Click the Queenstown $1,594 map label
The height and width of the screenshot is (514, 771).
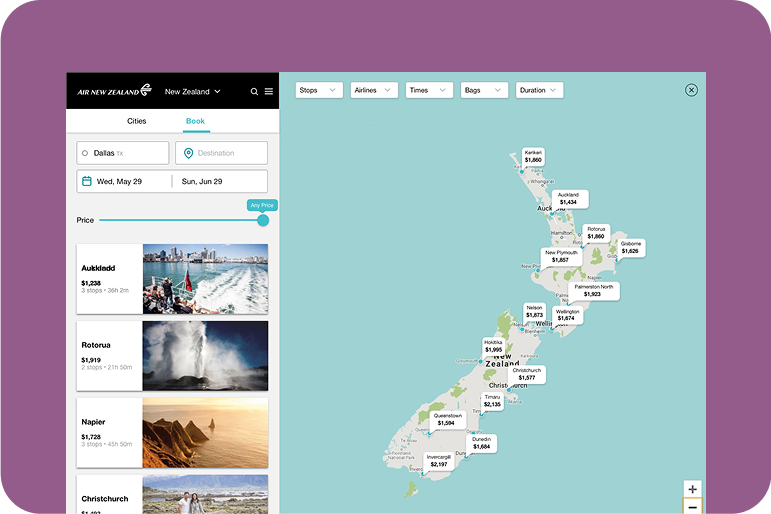click(447, 420)
